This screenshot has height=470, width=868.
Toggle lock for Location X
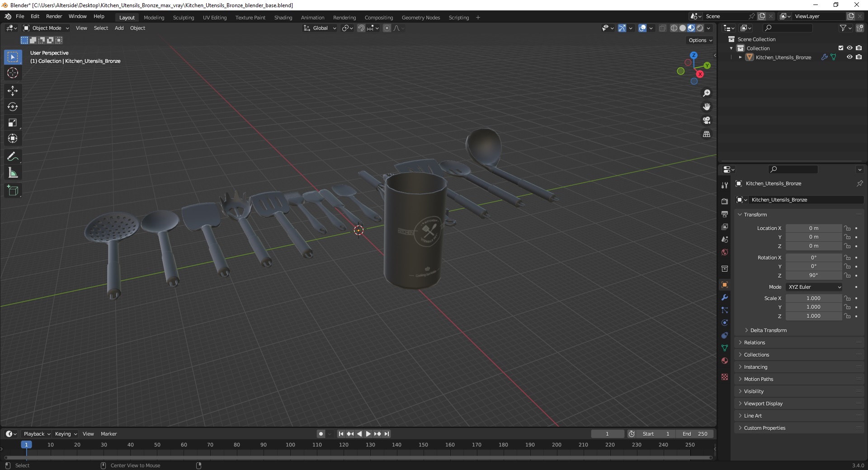[x=847, y=228]
